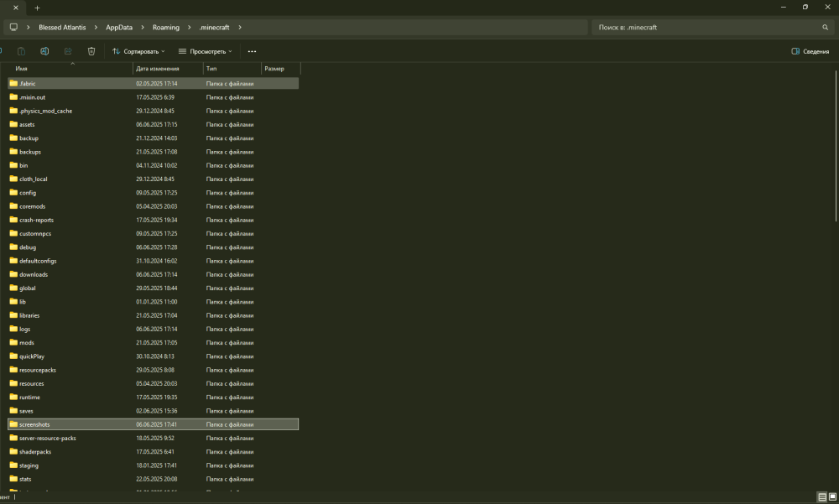Select the .fabric folder
The image size is (839, 504).
click(x=153, y=84)
